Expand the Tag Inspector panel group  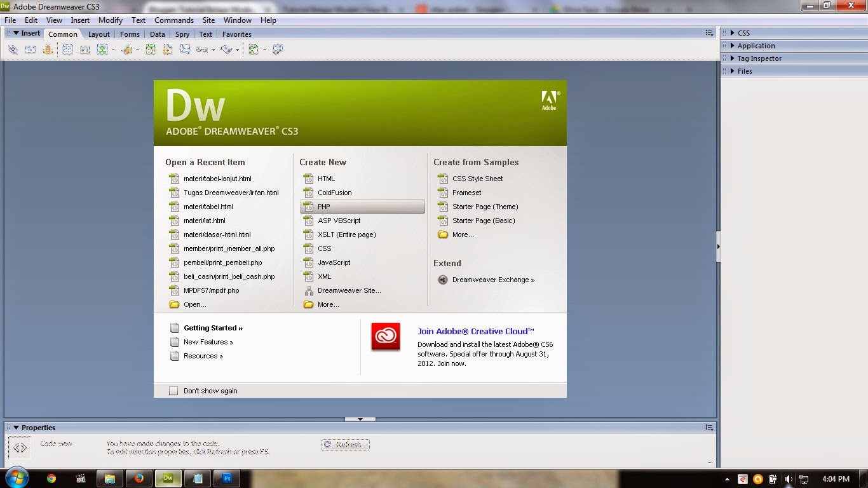pyautogui.click(x=733, y=58)
